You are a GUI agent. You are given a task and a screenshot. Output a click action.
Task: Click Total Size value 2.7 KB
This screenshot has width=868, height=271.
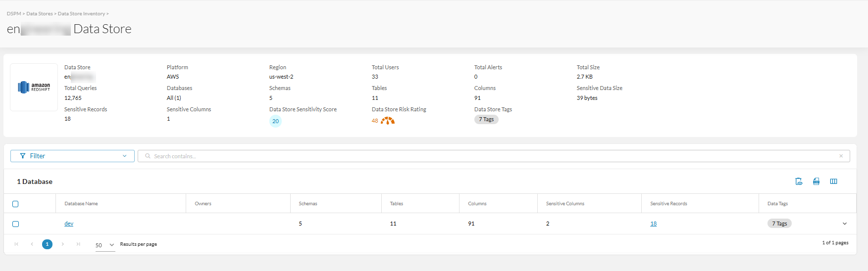pos(584,77)
